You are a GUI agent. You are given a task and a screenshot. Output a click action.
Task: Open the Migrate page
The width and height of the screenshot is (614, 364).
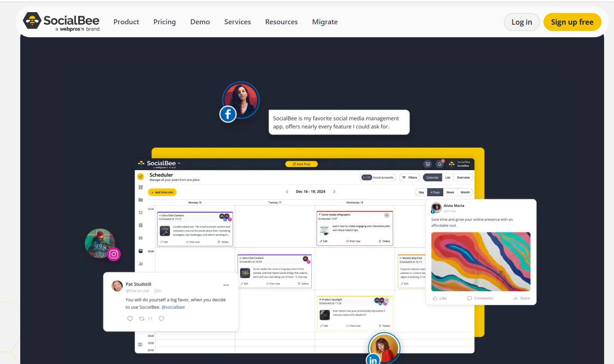click(x=325, y=22)
